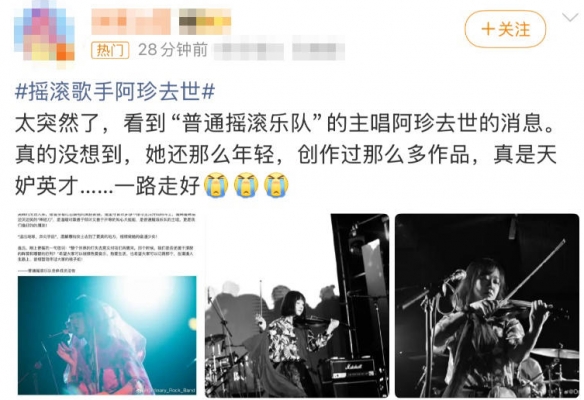Open the blurred username link

pyautogui.click(x=131, y=22)
